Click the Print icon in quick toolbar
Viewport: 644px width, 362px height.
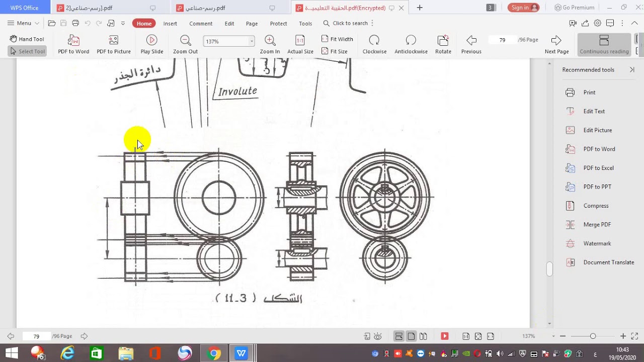[x=75, y=23]
